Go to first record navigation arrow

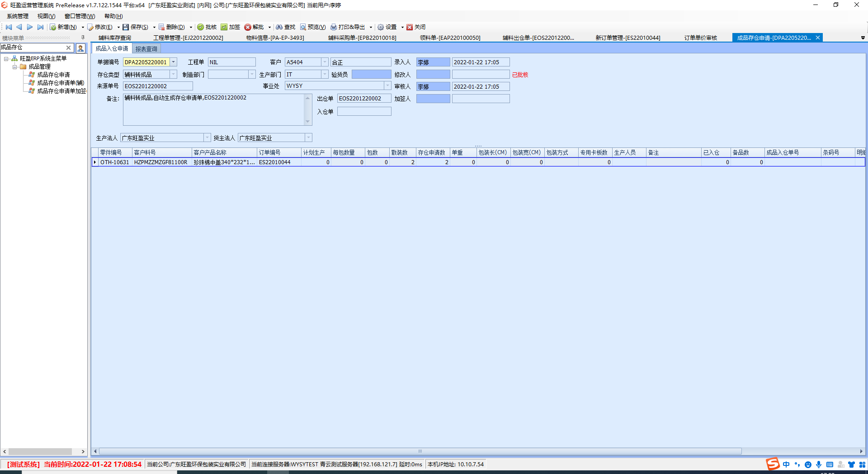tap(9, 27)
